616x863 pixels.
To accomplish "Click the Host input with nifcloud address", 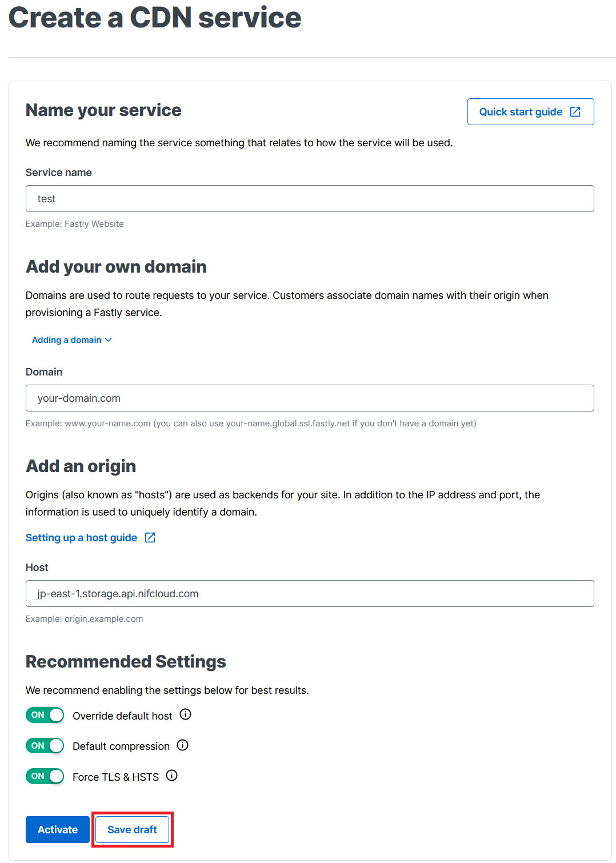I will [309, 593].
